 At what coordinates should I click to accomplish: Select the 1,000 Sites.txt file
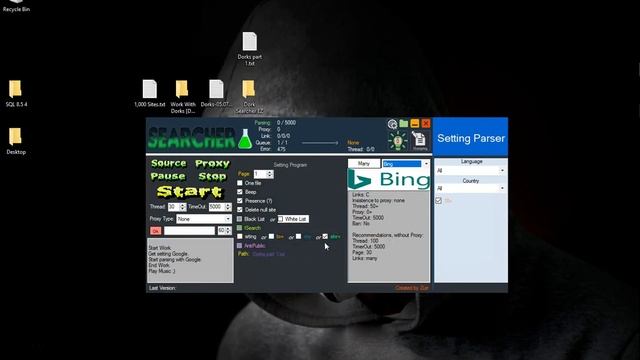[150, 93]
